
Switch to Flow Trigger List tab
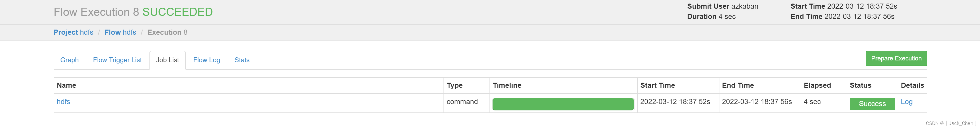pos(117,60)
